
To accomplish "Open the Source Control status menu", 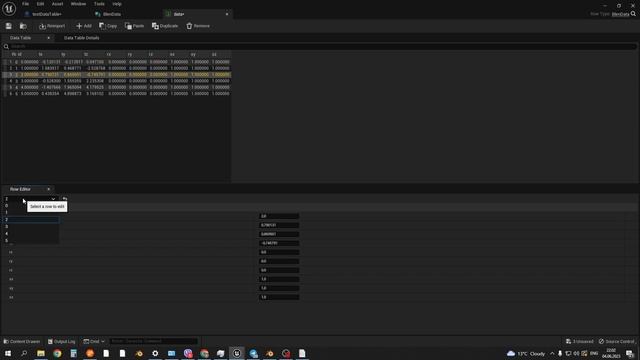I will (617, 342).
